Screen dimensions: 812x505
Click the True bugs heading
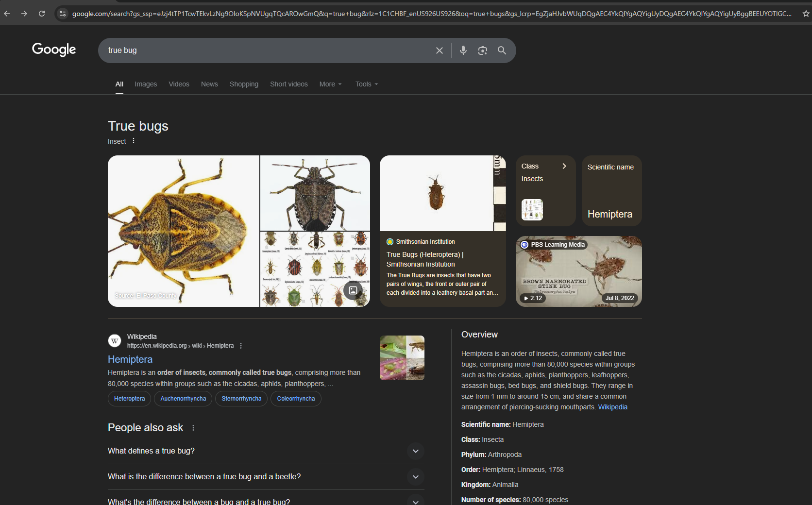tap(138, 126)
